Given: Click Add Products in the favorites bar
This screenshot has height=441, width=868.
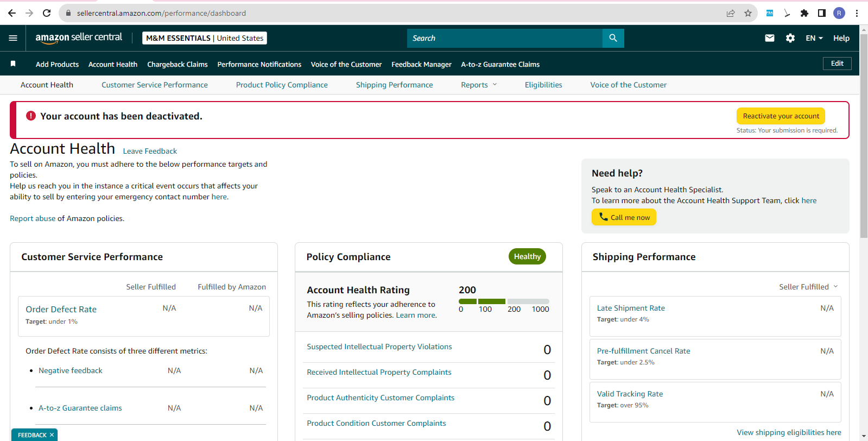Looking at the screenshot, I should tap(58, 64).
